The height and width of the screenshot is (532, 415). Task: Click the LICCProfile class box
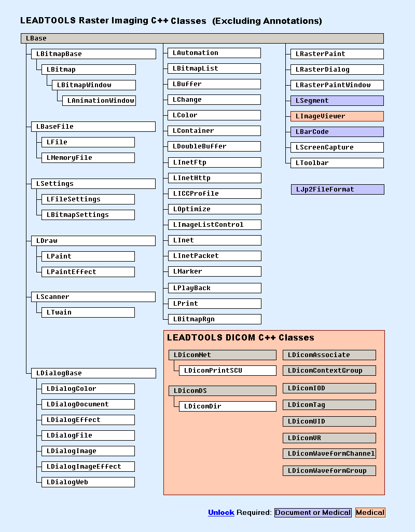[215, 194]
